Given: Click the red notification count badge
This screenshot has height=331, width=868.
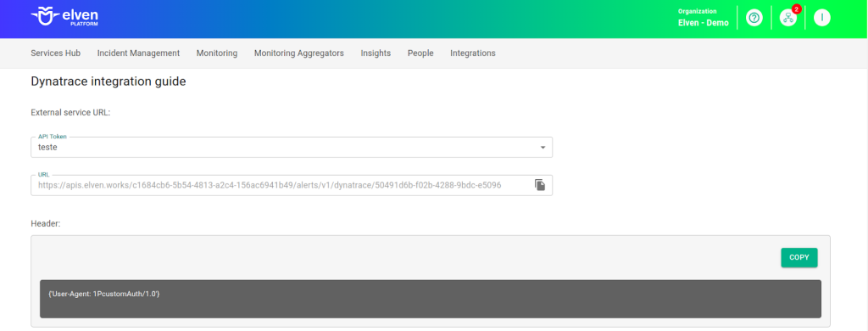Looking at the screenshot, I should [x=797, y=8].
